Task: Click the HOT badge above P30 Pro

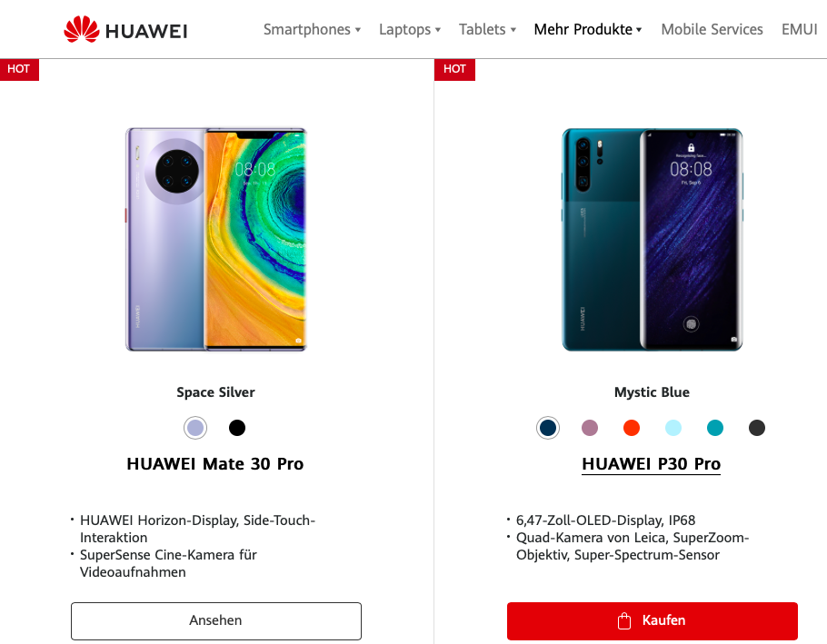Action: (x=454, y=69)
